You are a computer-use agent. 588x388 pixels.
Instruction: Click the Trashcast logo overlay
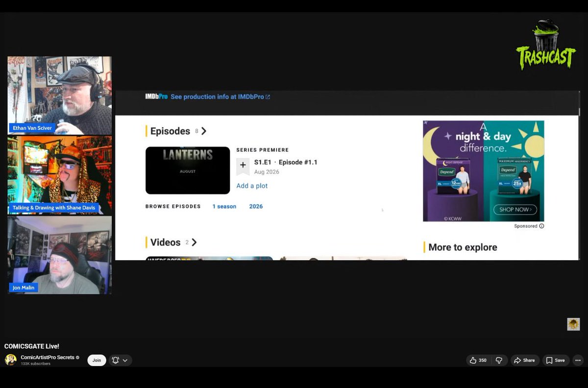546,45
